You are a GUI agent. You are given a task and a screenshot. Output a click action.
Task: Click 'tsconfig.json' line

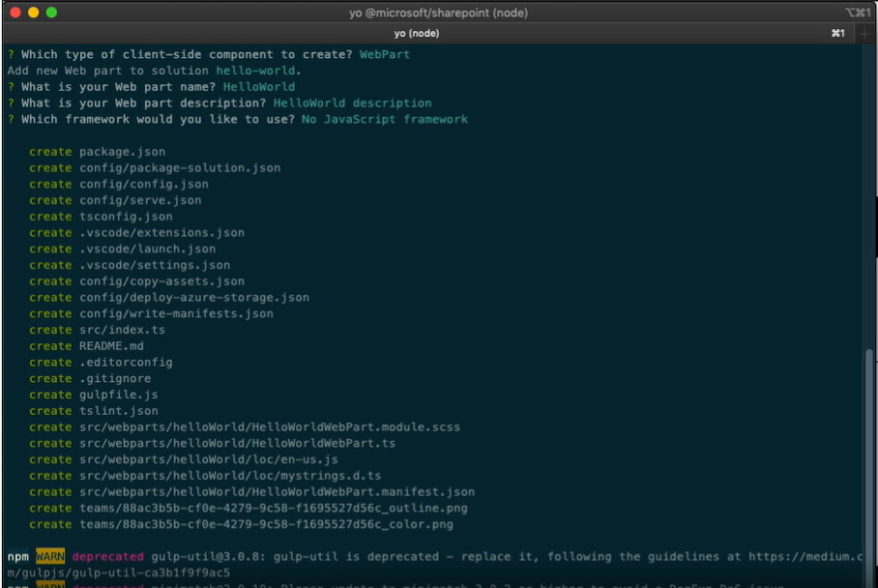(126, 217)
